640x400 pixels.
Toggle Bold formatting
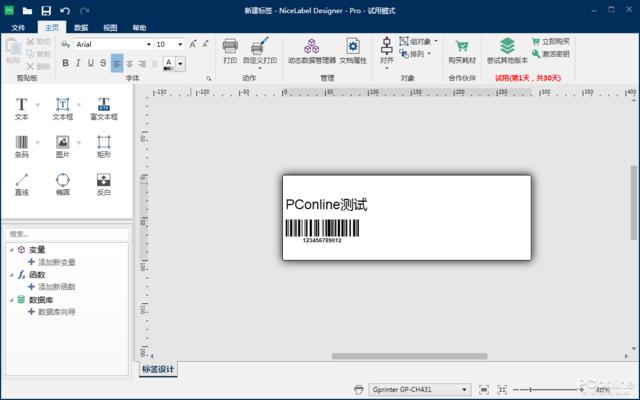coord(65,63)
